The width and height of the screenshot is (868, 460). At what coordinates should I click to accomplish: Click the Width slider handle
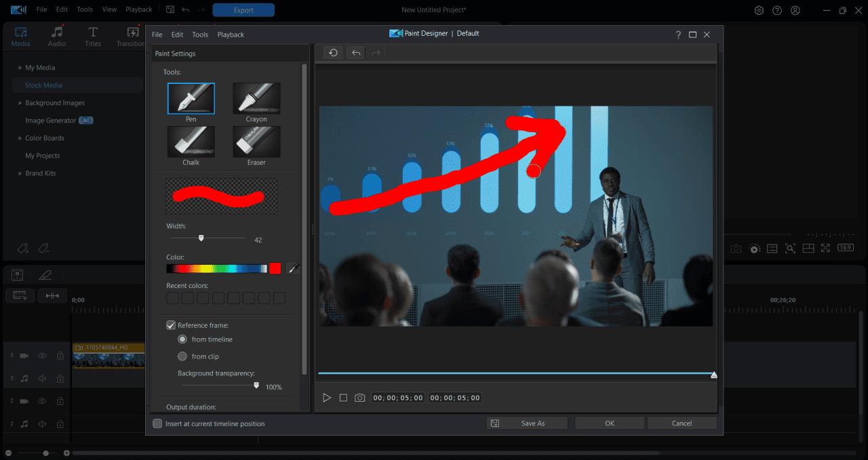point(201,238)
